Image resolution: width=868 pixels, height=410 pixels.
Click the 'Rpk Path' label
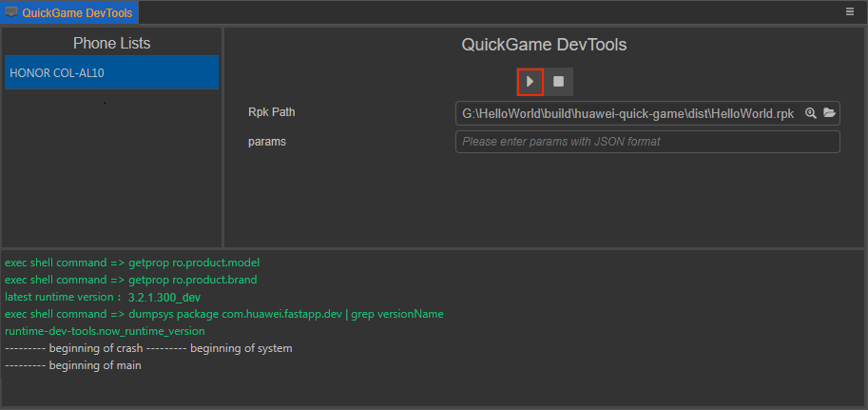[x=272, y=112]
